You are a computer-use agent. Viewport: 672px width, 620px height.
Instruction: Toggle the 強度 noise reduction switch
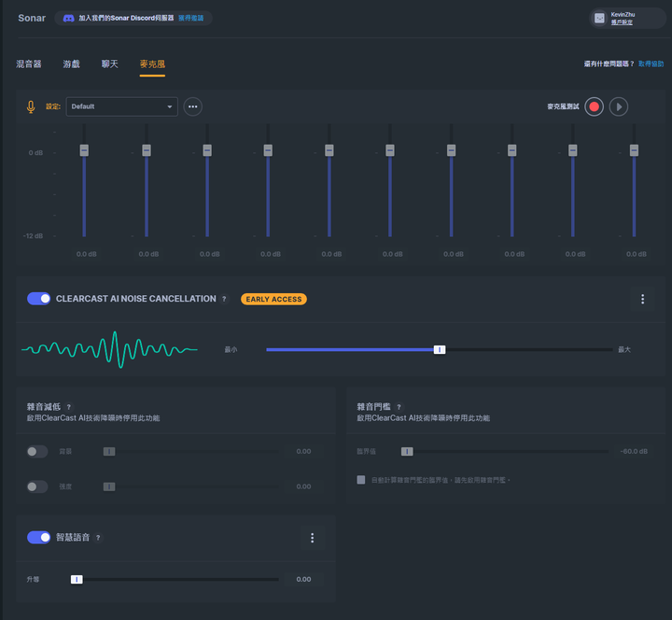pos(37,486)
